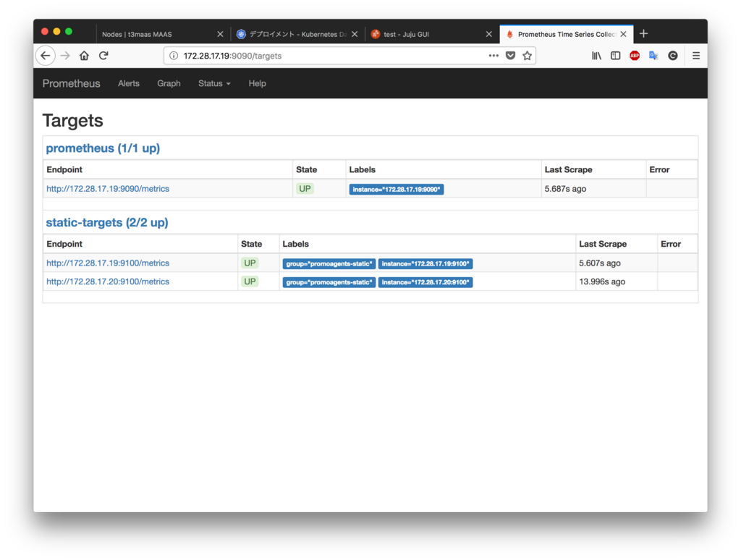Open the Help page
The height and width of the screenshot is (560, 741).
257,84
